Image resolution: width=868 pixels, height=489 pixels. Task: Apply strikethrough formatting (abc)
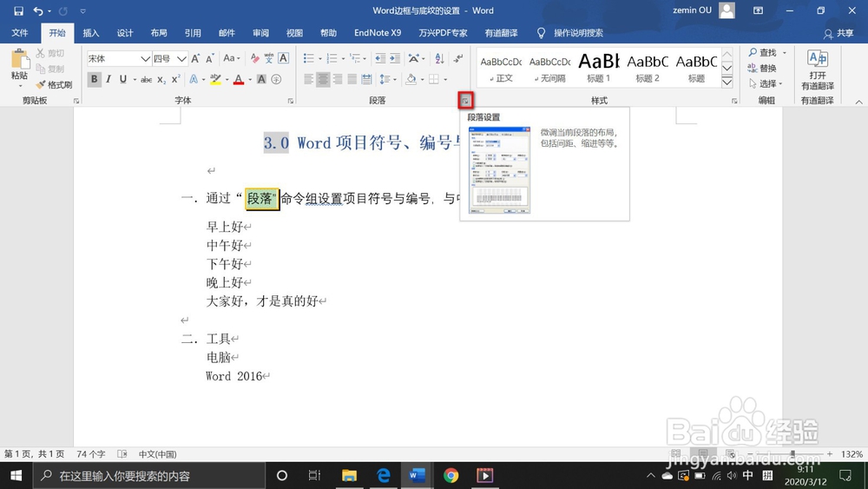click(146, 79)
